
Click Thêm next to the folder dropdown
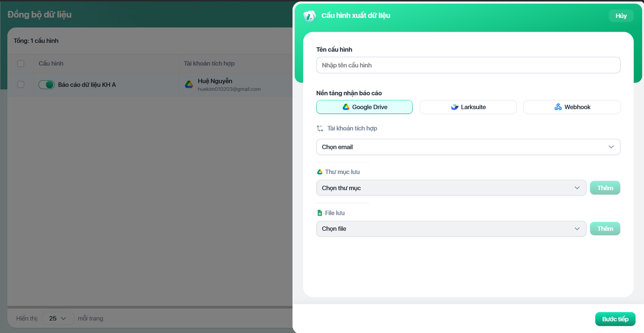click(605, 188)
